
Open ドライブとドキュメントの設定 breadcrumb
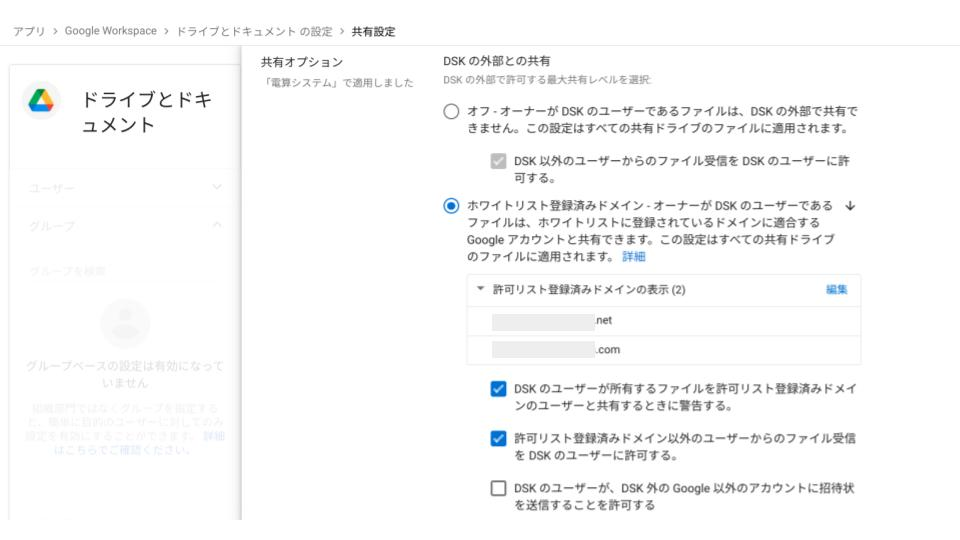click(x=255, y=31)
